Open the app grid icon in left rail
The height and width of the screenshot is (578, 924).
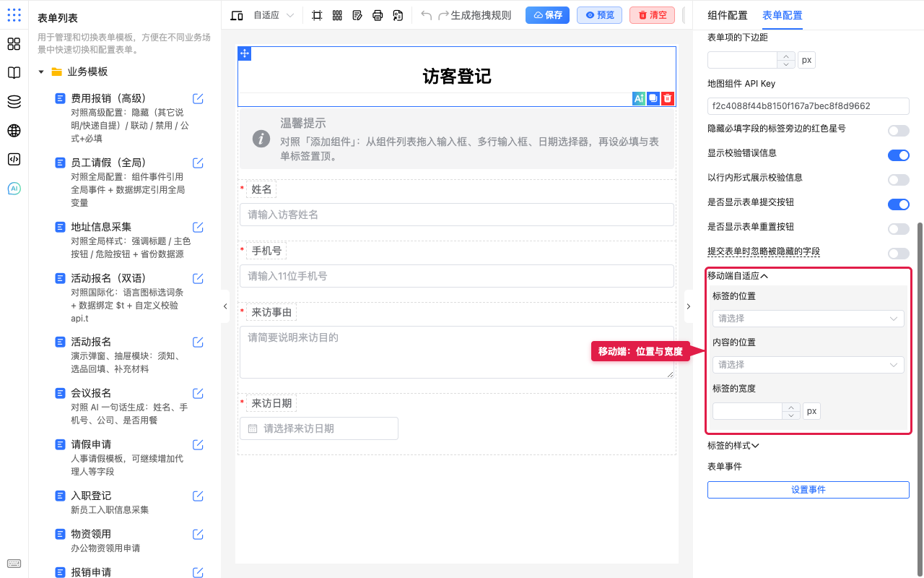point(14,15)
